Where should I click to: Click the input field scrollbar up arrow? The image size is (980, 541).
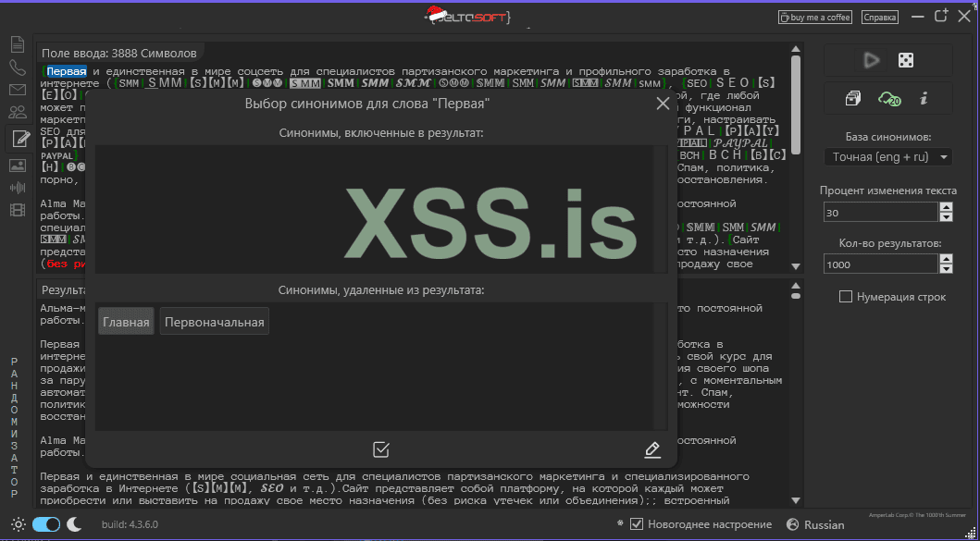point(796,49)
